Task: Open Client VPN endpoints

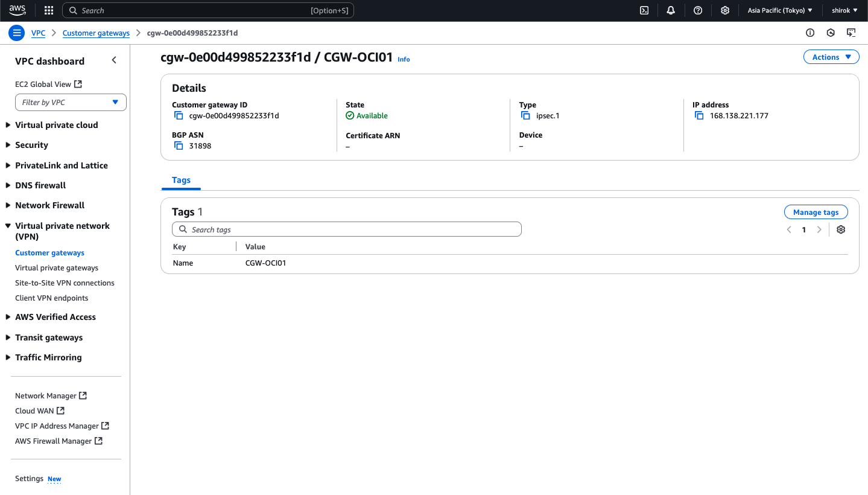Action: click(51, 298)
